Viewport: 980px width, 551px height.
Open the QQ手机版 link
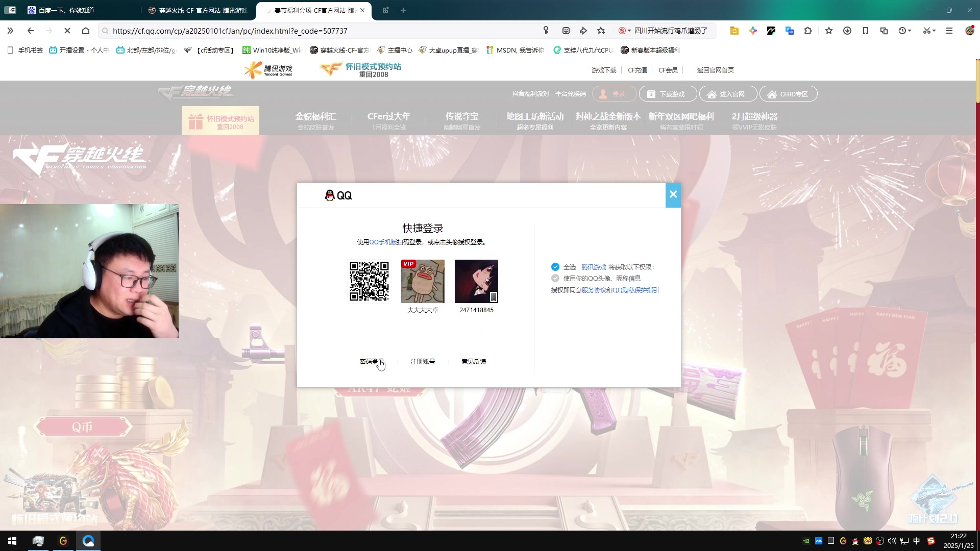(383, 242)
